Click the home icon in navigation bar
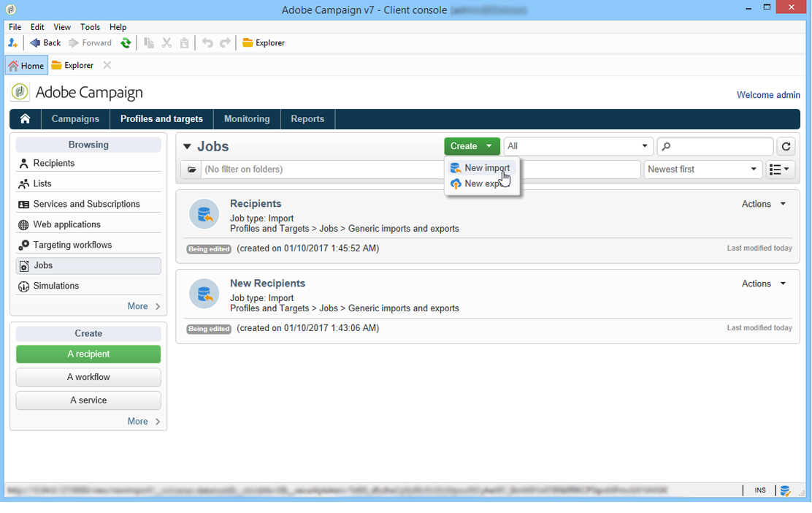The width and height of the screenshot is (812, 513). [25, 118]
